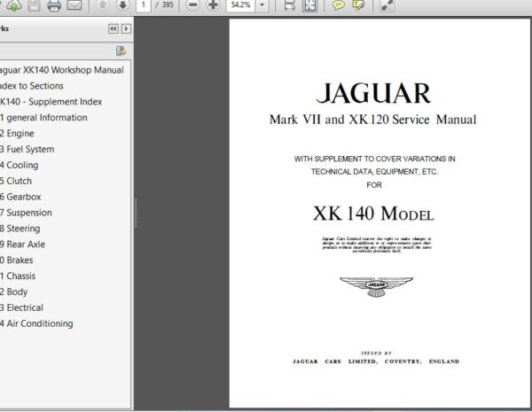Select general Information bookmark
Viewport: 532px width, 412px height.
pyautogui.click(x=43, y=118)
